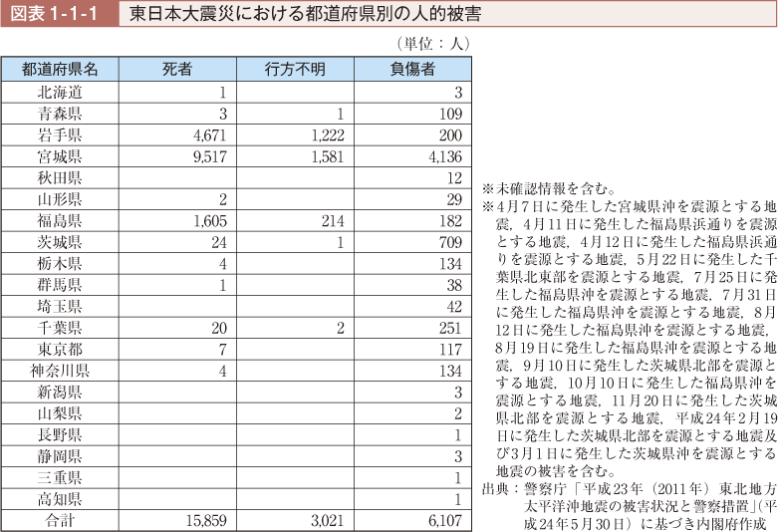Click the 42 injured value for 埼玉県
778x532 pixels.
coord(454,307)
